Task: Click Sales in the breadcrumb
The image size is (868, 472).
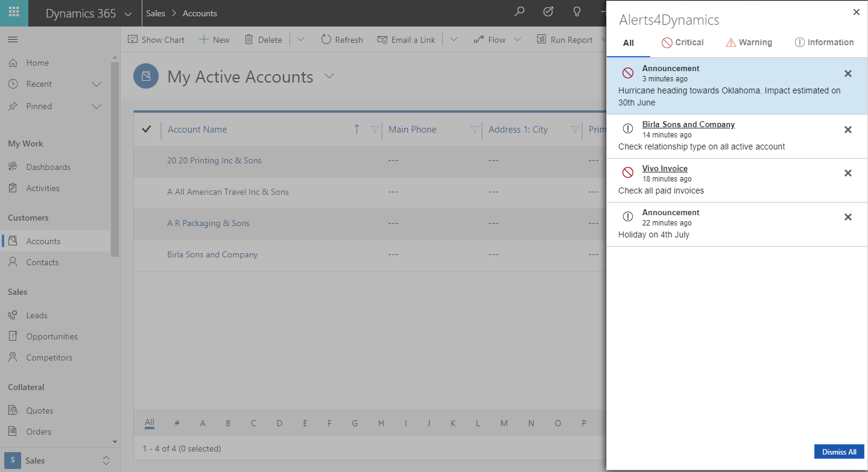Action: [x=156, y=13]
